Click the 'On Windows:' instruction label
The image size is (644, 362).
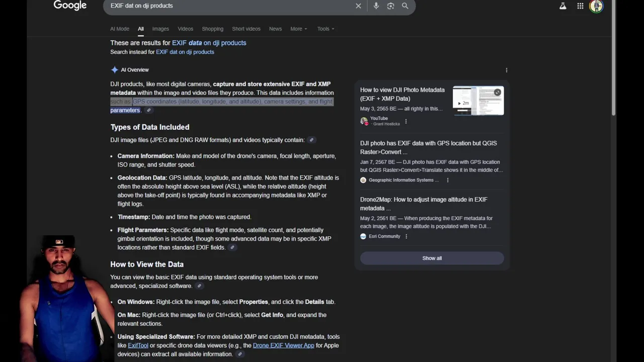[136, 302]
